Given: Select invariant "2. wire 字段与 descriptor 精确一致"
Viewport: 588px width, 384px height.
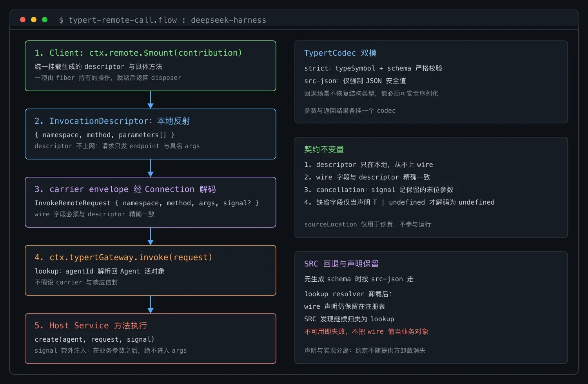Looking at the screenshot, I should [367, 177].
